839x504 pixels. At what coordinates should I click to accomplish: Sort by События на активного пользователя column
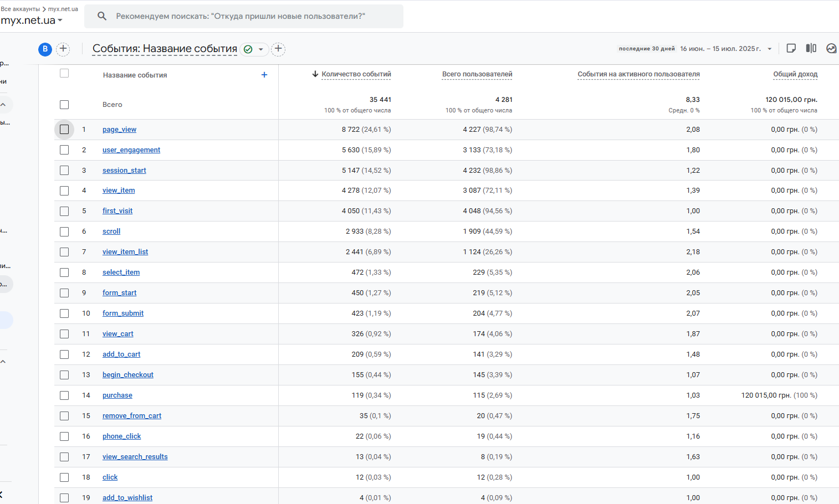pos(638,74)
